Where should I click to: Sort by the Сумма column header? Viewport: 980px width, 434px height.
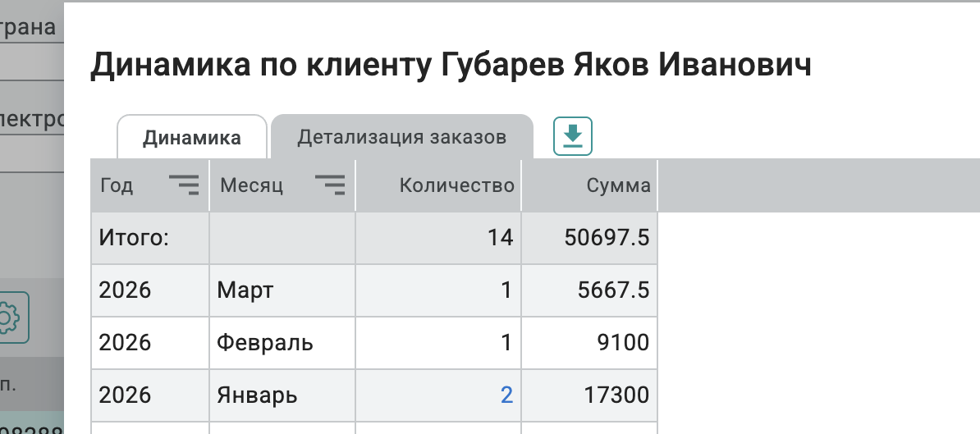point(618,185)
